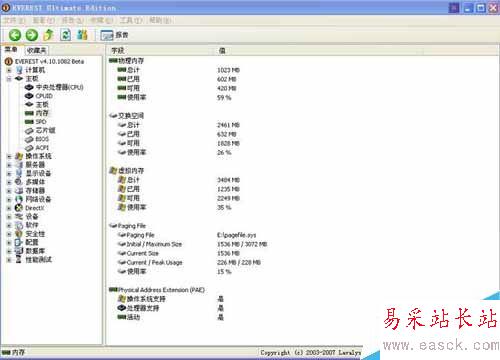Viewport: 500px width, 360px height.
Task: Click the 1828 MB value
Action: [x=228, y=144]
